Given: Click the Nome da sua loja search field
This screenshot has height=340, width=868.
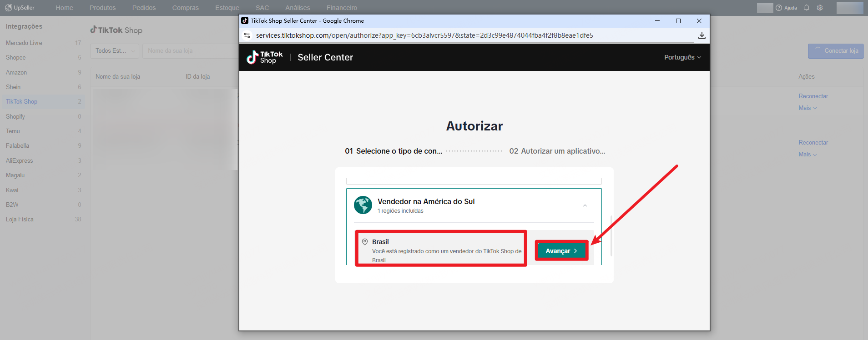Looking at the screenshot, I should tap(191, 51).
